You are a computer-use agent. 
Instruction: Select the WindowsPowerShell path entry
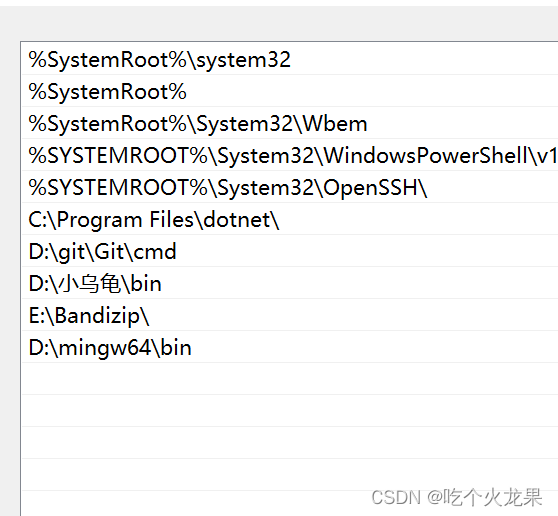point(290,155)
